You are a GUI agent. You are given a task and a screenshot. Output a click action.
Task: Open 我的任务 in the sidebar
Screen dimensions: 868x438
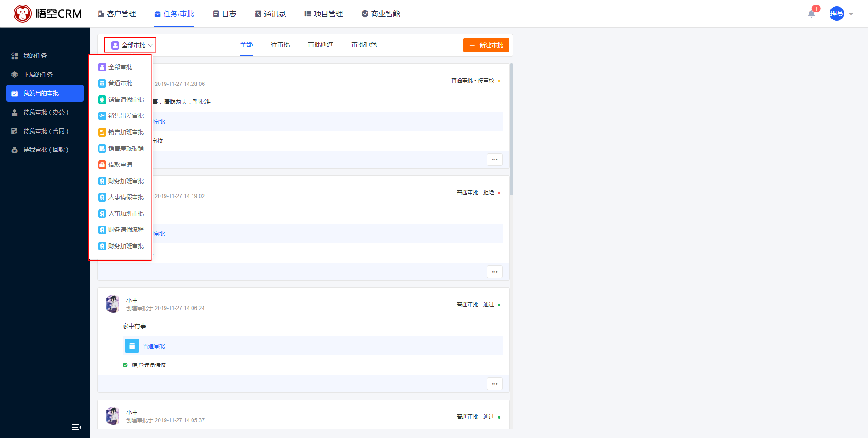[x=35, y=56]
